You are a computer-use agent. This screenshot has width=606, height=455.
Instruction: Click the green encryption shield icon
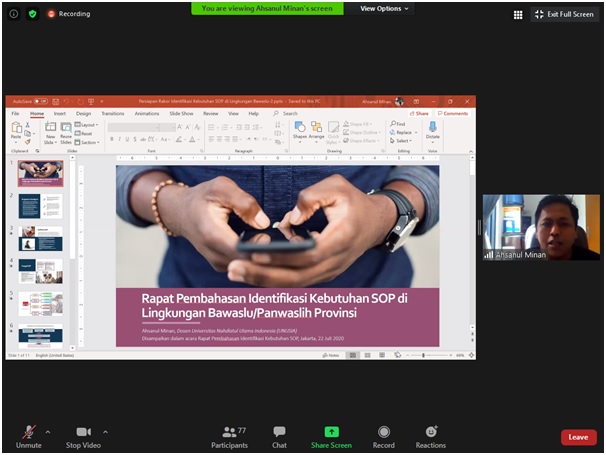[32, 14]
